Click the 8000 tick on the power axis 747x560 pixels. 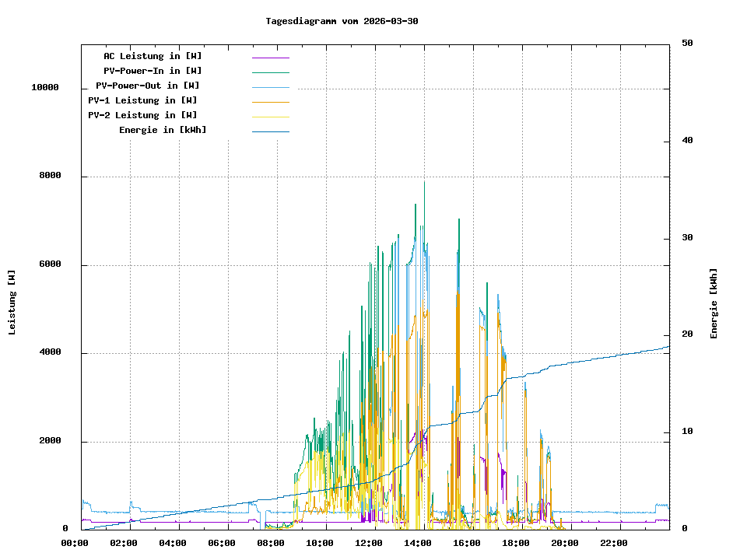click(51, 177)
